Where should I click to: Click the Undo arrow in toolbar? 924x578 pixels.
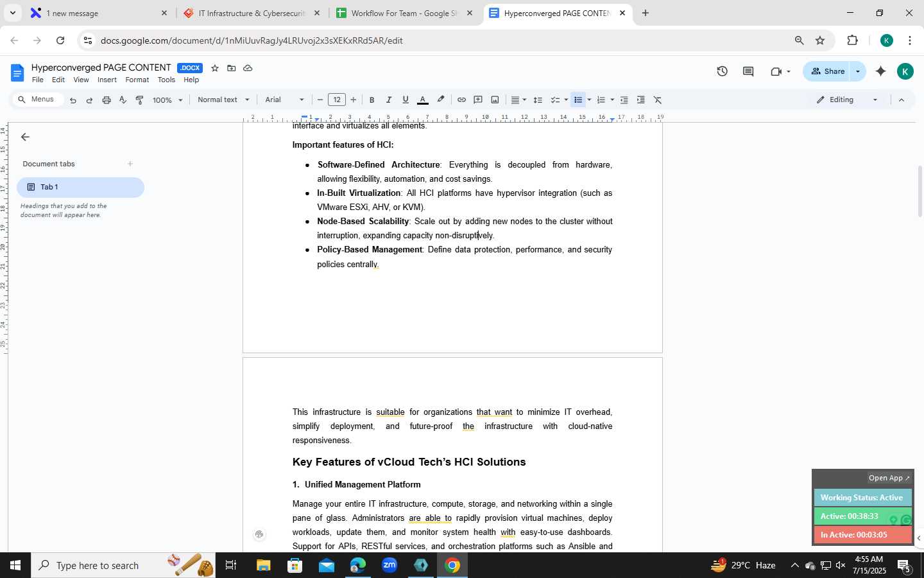click(73, 100)
